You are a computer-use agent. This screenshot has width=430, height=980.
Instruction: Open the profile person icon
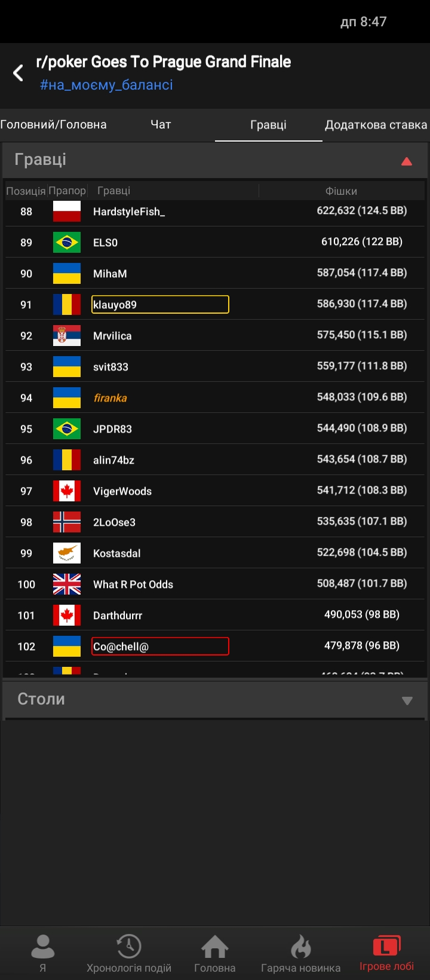pyautogui.click(x=42, y=948)
